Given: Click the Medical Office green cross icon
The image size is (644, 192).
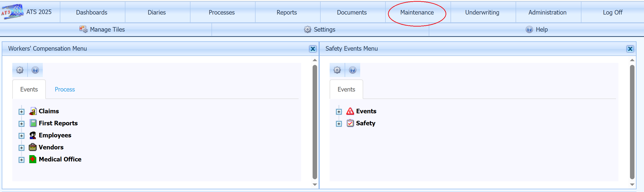Looking at the screenshot, I should (33, 159).
